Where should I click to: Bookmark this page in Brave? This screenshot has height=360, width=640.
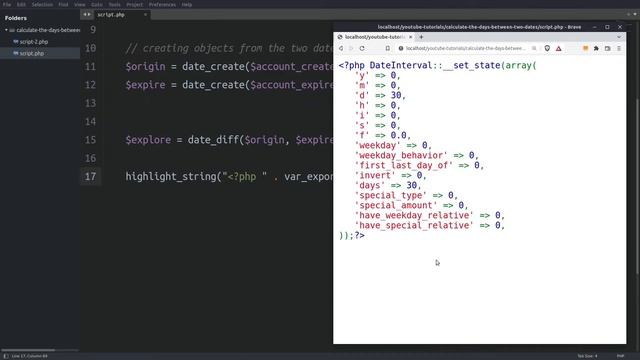387,48
